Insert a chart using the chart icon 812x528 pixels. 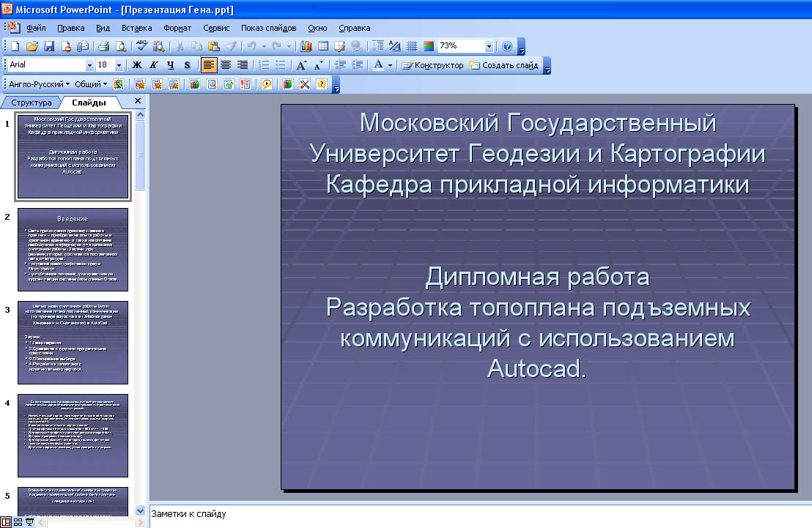tap(306, 47)
